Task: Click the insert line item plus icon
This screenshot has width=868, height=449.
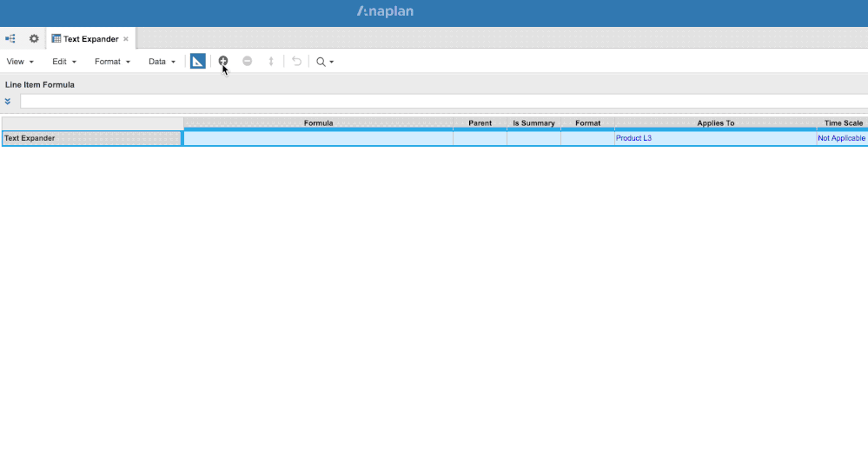Action: [x=223, y=60]
